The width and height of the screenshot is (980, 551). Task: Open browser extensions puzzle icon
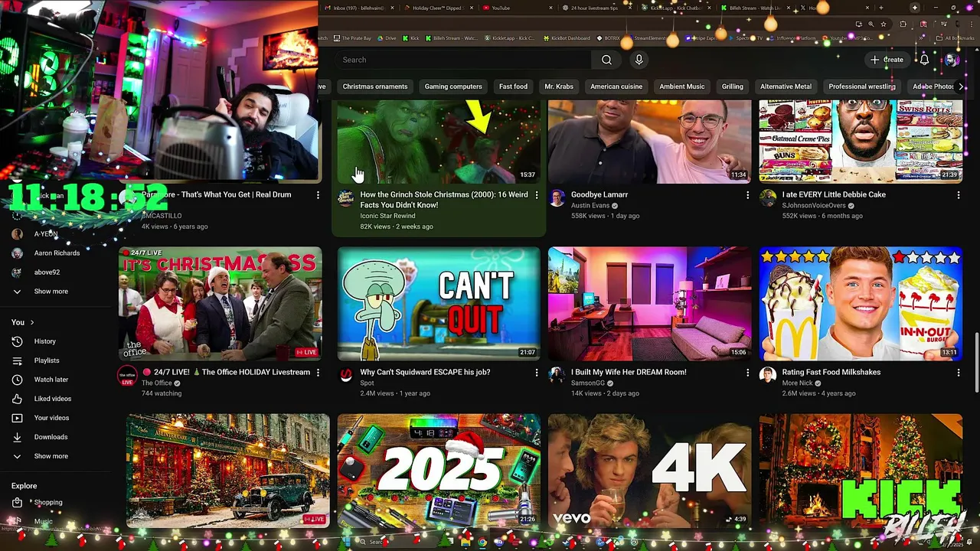tap(903, 24)
